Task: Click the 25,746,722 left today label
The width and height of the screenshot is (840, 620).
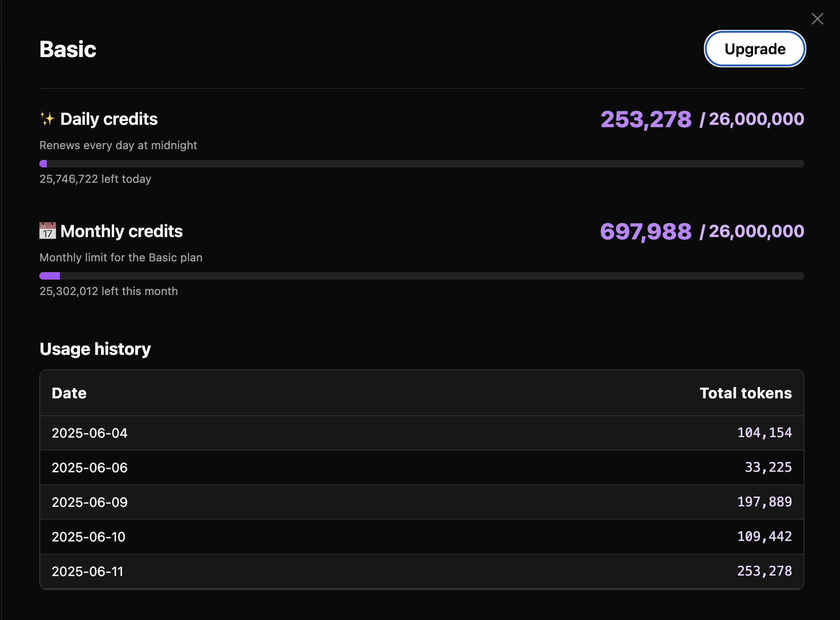Action: (x=95, y=179)
